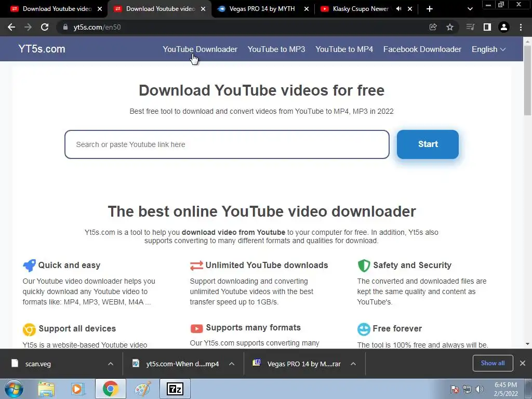
Task: Close the first Download Youtube video tab
Action: tap(100, 9)
